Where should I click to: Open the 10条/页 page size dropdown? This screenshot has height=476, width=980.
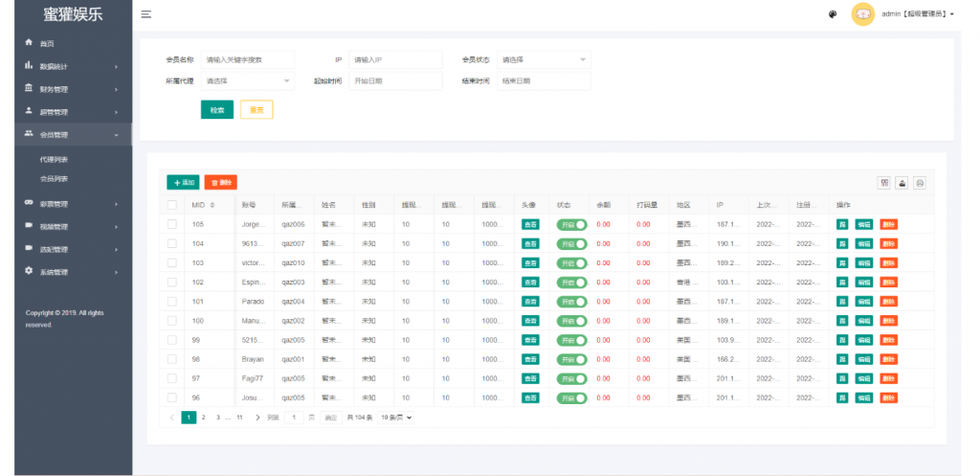(396, 418)
